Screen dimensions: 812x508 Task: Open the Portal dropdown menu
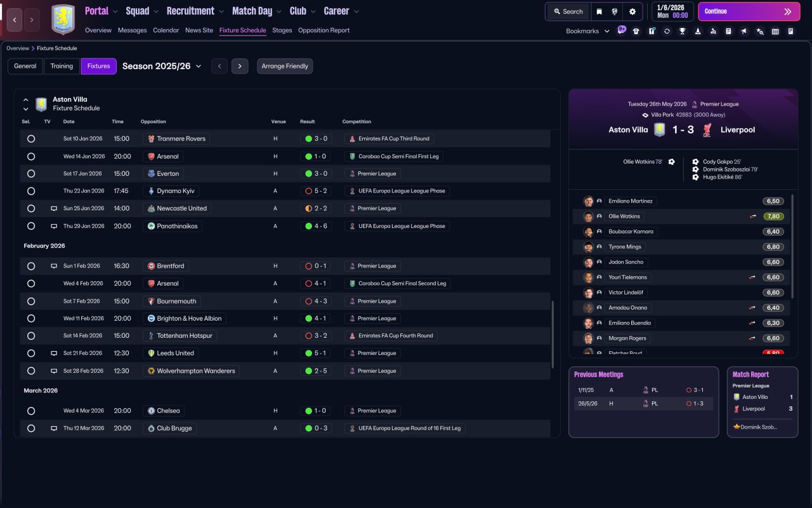coord(101,11)
